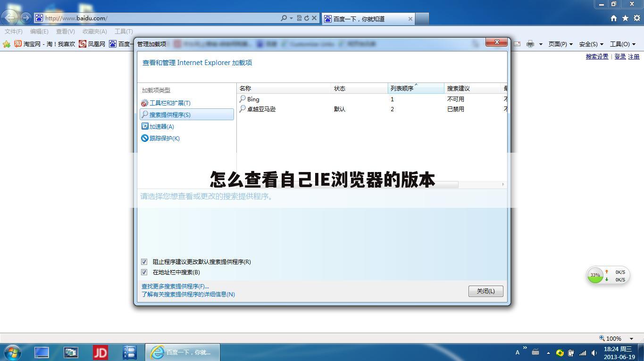This screenshot has width=644, height=361.
Task: Select the 卓越亚马逊 search provider row
Action: click(372, 109)
